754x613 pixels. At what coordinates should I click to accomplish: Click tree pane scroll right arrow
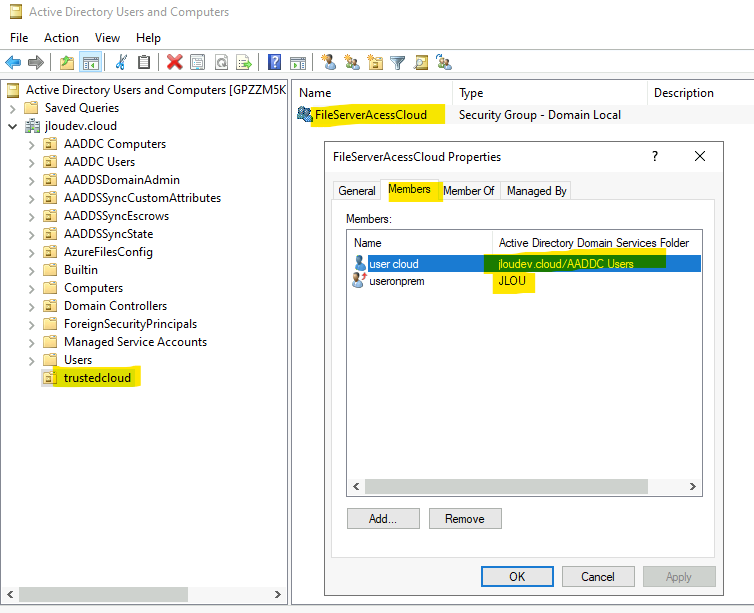(x=277, y=594)
